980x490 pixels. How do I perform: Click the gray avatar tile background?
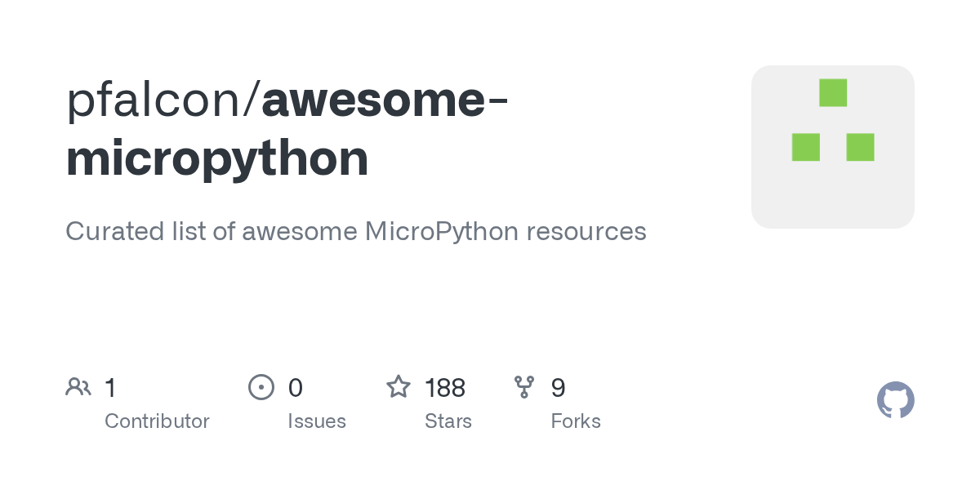833,196
